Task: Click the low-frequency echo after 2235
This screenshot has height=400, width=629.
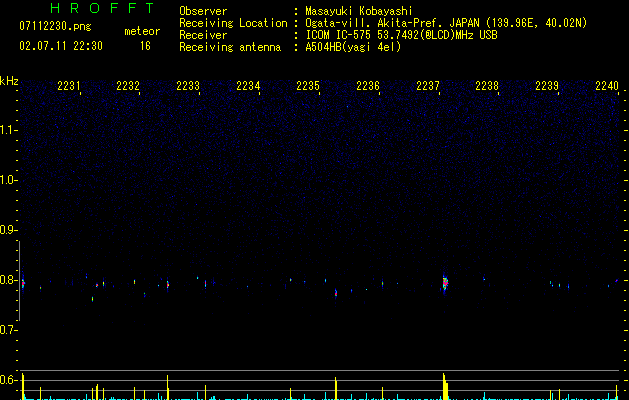Action: (x=336, y=294)
